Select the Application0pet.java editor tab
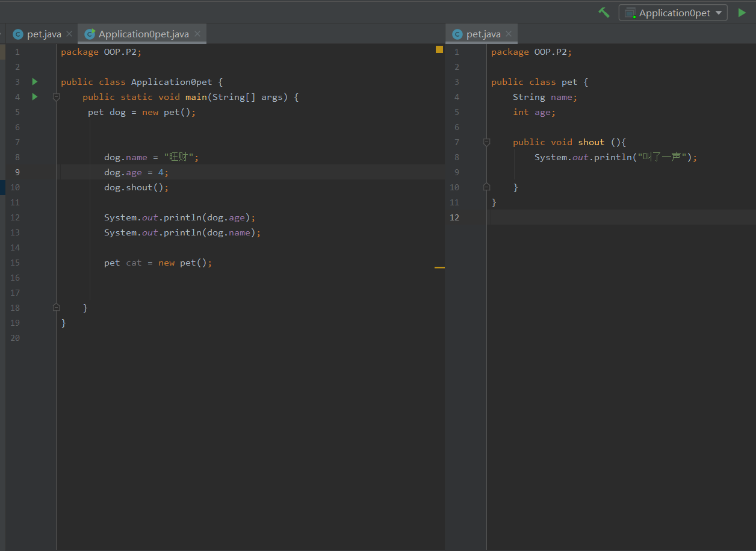 click(143, 34)
